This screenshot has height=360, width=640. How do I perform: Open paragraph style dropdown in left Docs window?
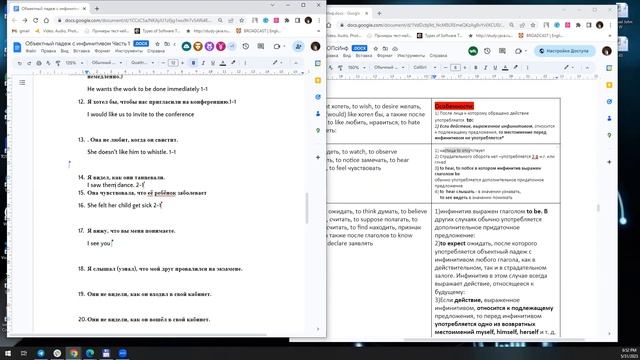point(107,63)
